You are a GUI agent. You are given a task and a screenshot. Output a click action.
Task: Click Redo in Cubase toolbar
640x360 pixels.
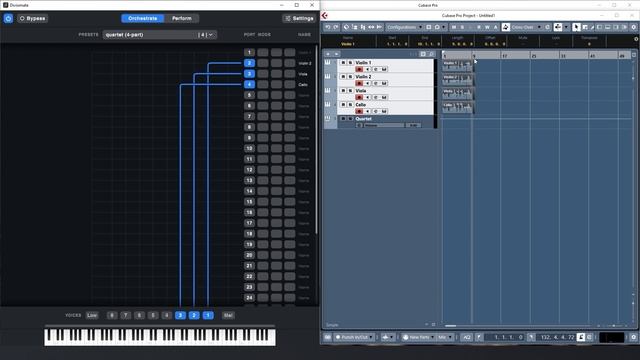pyautogui.click(x=336, y=27)
